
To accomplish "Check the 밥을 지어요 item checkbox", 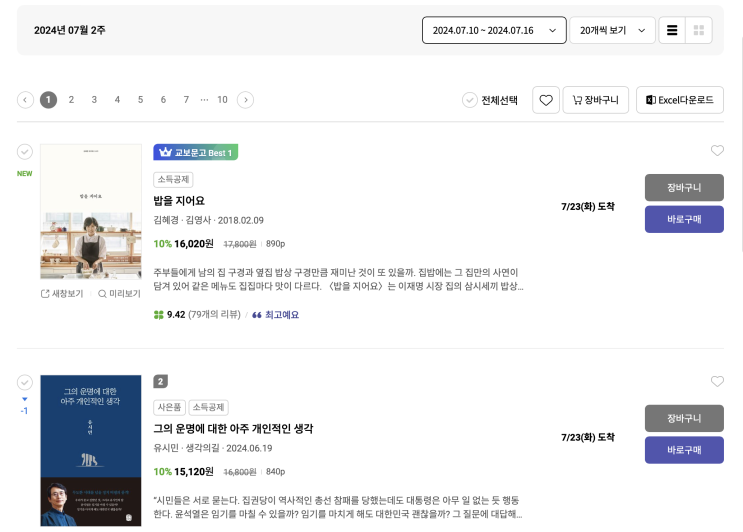I will [25, 151].
